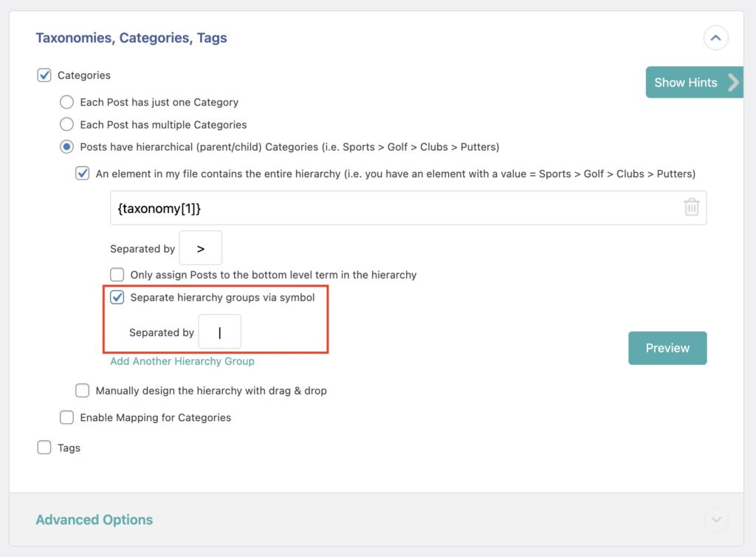Click the pipe symbol separator input box
This screenshot has width=756, height=557.
[x=219, y=331]
